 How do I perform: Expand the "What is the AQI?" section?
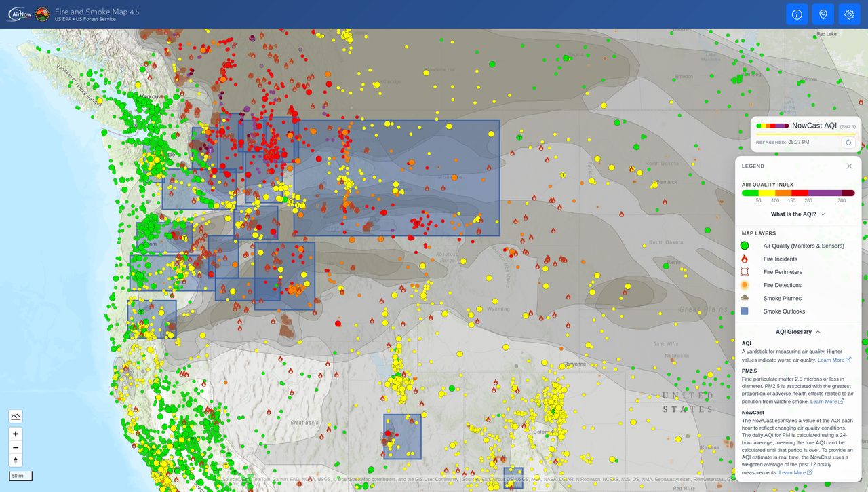click(x=798, y=214)
